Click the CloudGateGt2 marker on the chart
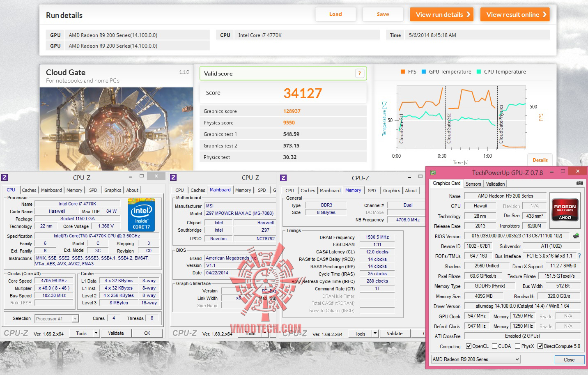The height and width of the screenshot is (375, 588). pos(449,129)
